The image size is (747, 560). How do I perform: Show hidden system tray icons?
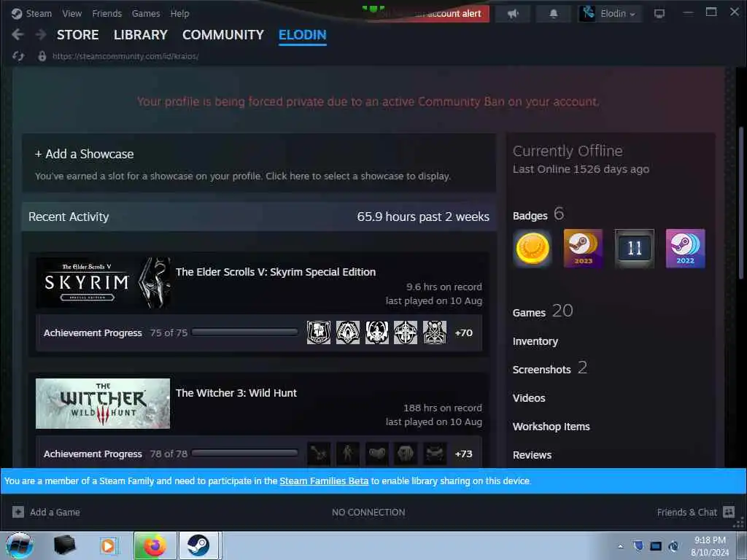click(x=620, y=546)
